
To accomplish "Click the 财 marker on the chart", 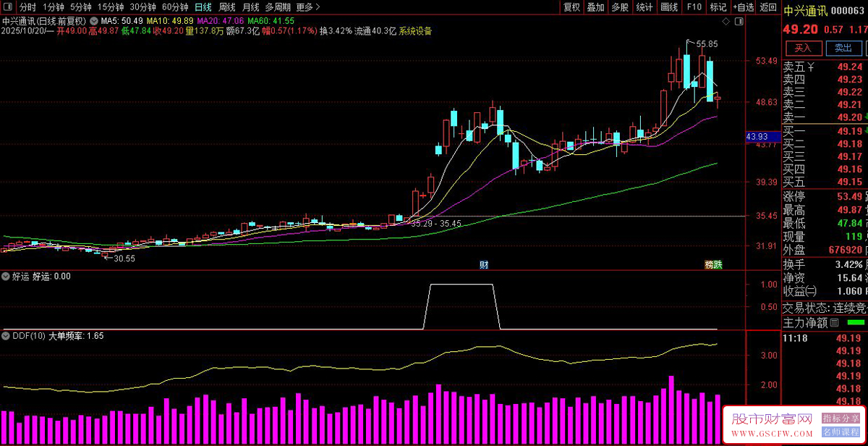I will pyautogui.click(x=483, y=265).
